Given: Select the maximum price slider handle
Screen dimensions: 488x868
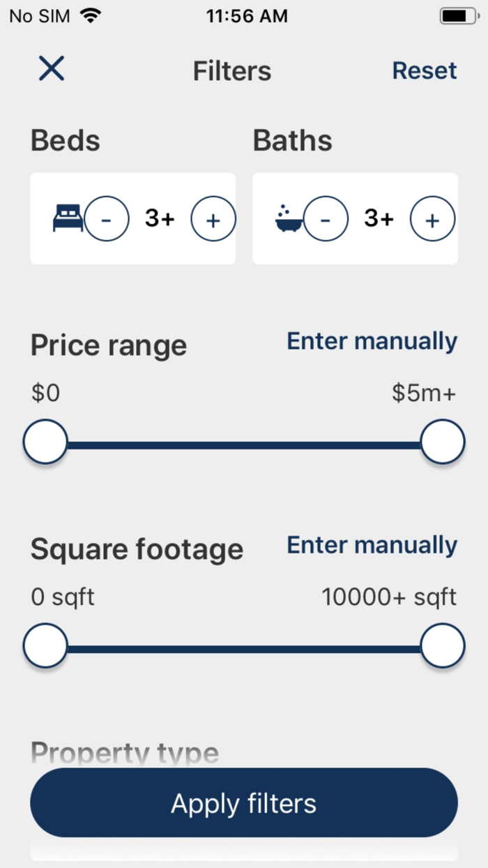Looking at the screenshot, I should (x=443, y=442).
